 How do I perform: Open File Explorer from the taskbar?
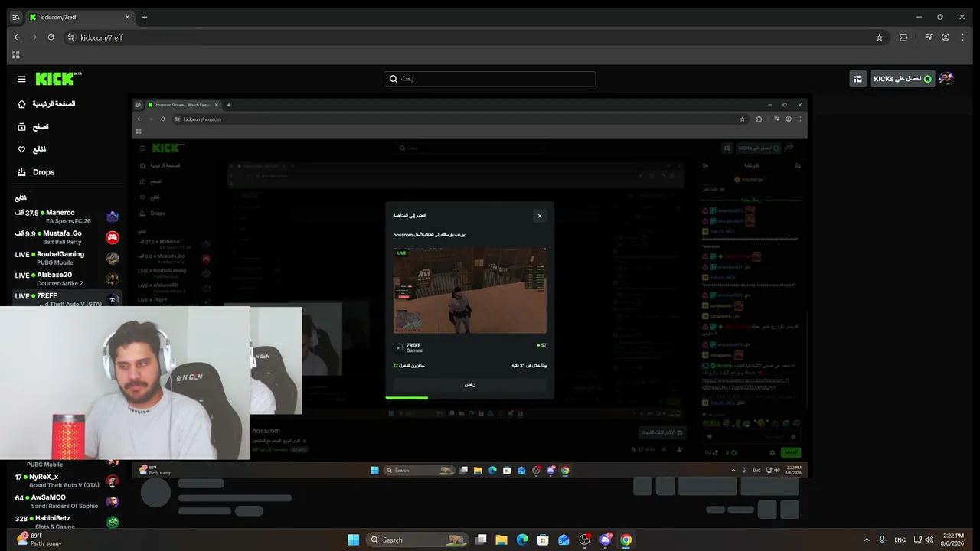pos(501,540)
